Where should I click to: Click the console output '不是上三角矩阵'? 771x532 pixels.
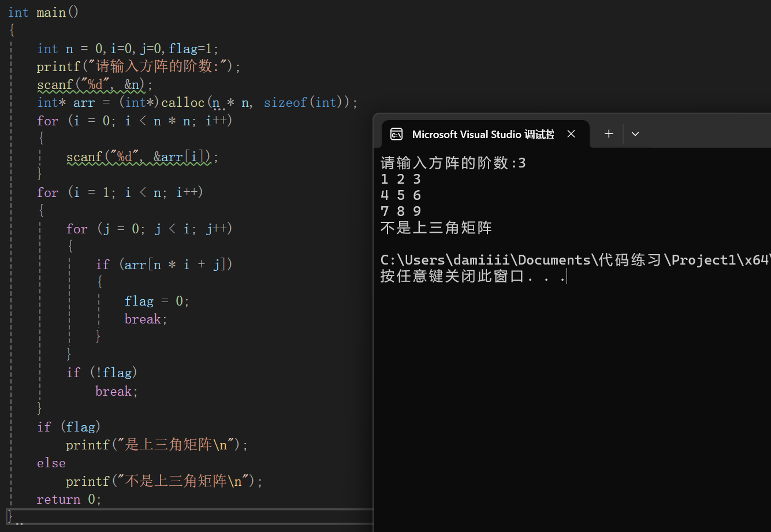[x=436, y=228]
